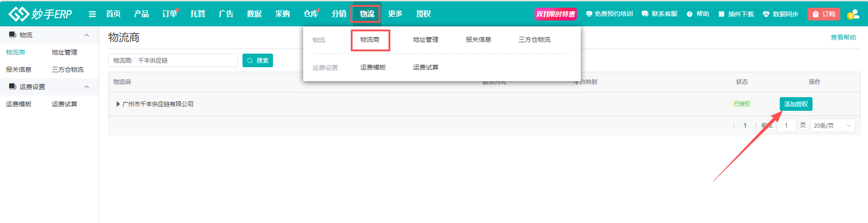Open the 帮助 help link
Image resolution: width=868 pixels, height=223 pixels.
[698, 14]
